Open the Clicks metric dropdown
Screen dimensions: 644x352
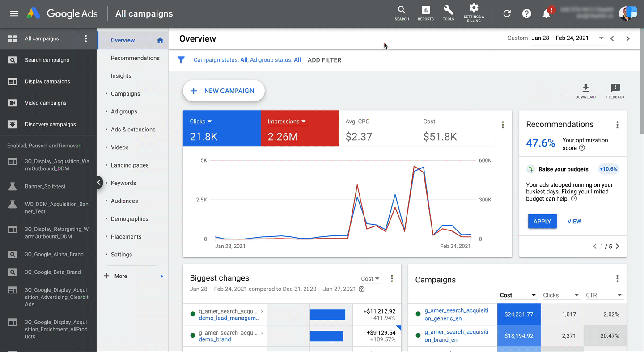(201, 122)
